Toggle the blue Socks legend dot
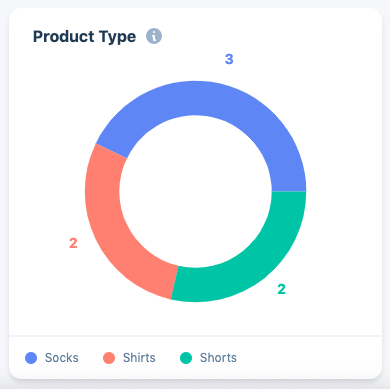This screenshot has height=389, width=390. [31, 358]
